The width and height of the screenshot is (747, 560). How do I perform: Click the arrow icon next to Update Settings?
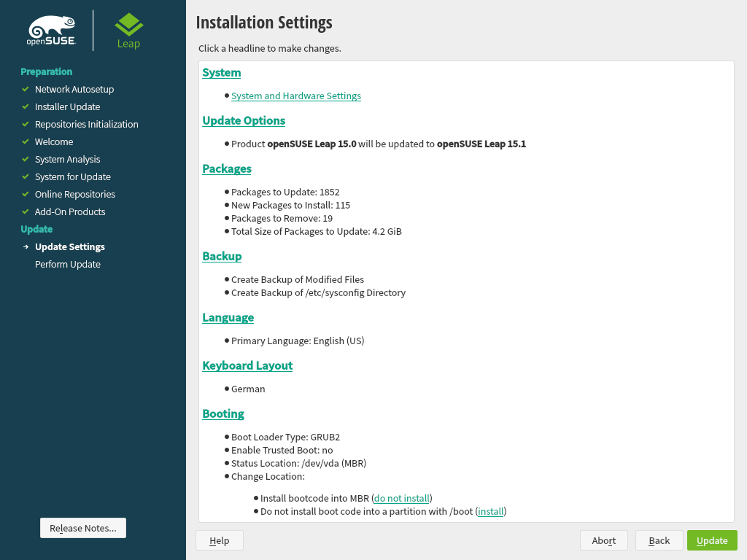[x=26, y=246]
